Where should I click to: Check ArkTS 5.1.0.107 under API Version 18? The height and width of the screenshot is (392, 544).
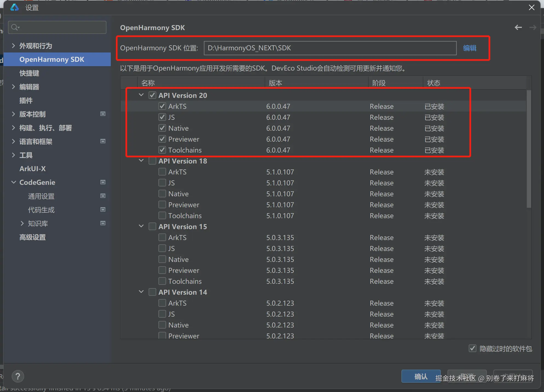162,172
